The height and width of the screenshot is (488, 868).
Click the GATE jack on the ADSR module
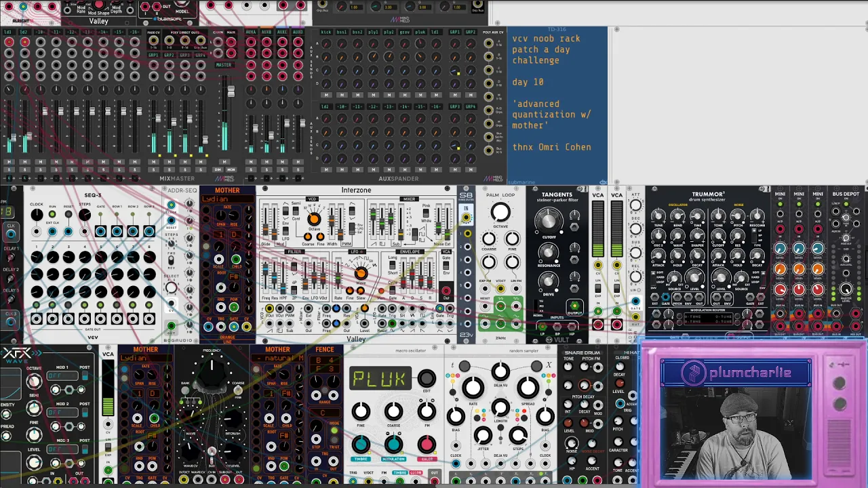635,301
